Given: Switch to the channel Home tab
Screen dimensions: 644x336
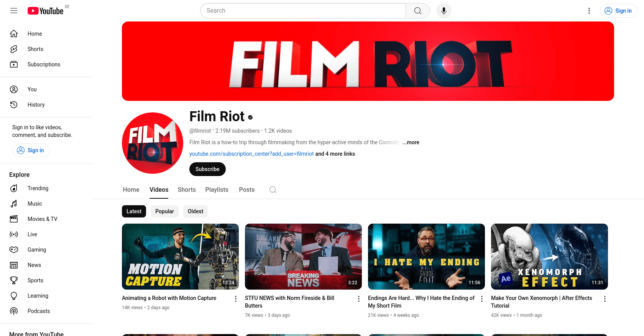Looking at the screenshot, I should [x=131, y=190].
